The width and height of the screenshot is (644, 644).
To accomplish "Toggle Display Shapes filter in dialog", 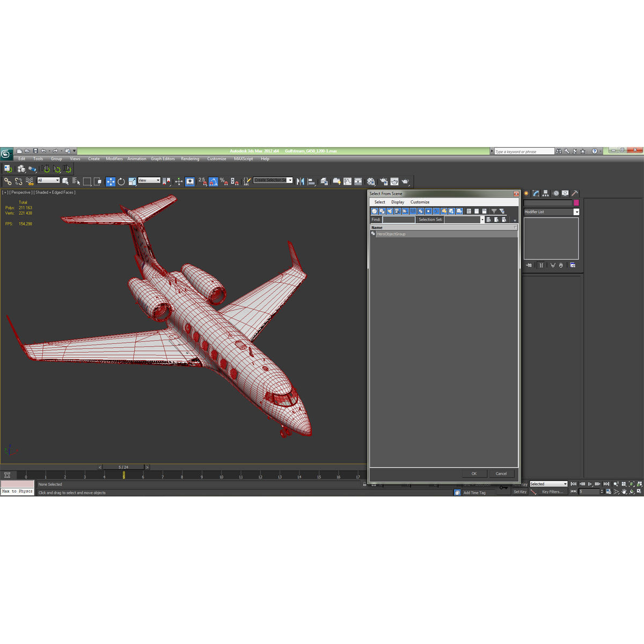I will click(382, 211).
